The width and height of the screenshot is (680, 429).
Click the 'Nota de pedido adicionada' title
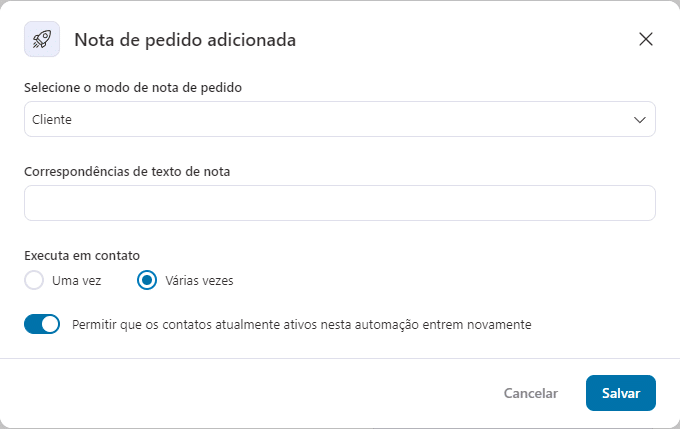pyautogui.click(x=185, y=40)
